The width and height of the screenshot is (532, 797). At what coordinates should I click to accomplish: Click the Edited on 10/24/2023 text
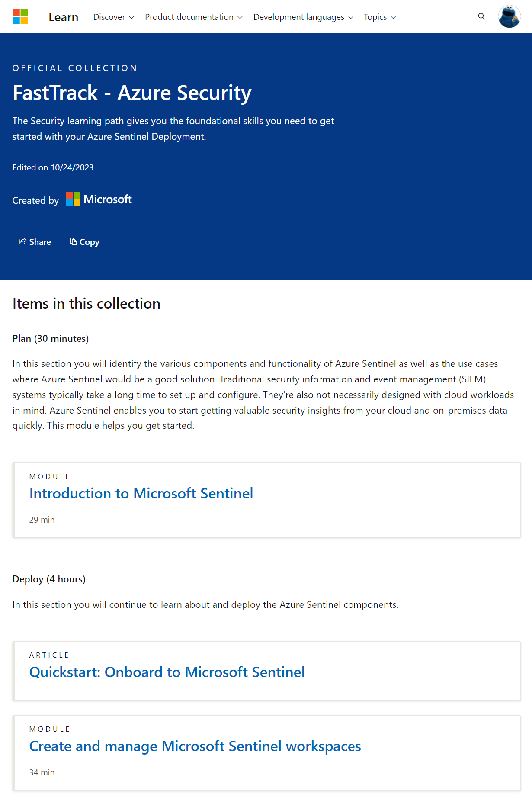tap(53, 167)
